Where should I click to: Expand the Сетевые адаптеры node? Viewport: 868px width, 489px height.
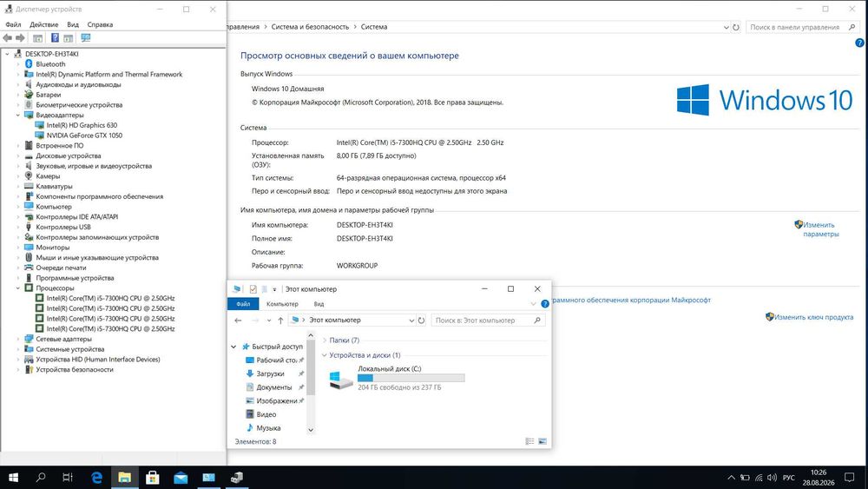[x=17, y=339]
